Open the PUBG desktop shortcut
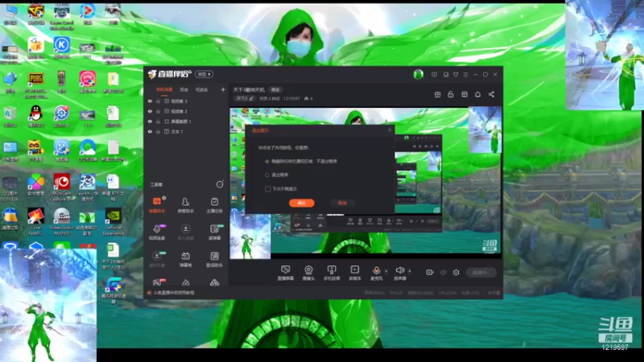Screen dimensions: 644x362 (35, 84)
